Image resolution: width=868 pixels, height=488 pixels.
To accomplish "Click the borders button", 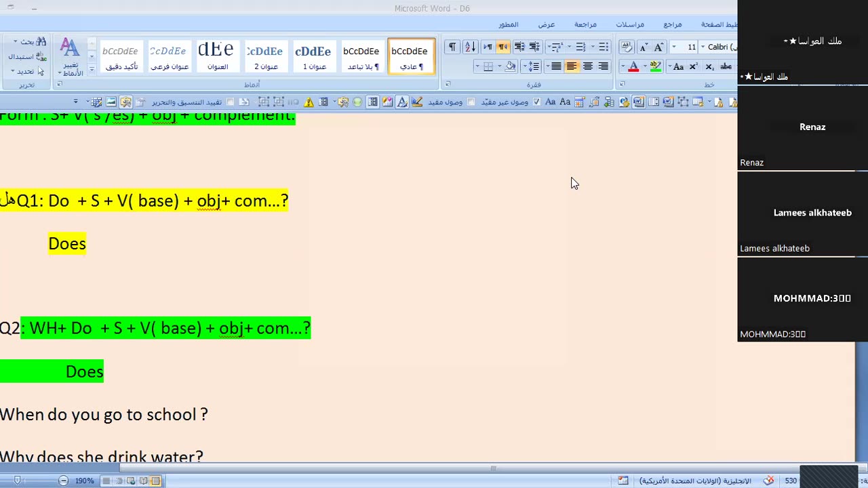I will [488, 66].
